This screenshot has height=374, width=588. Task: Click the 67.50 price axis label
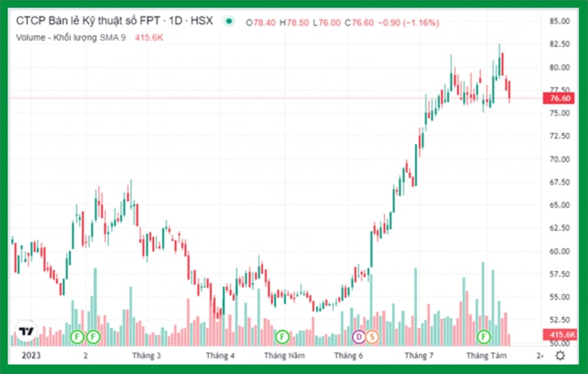[560, 182]
